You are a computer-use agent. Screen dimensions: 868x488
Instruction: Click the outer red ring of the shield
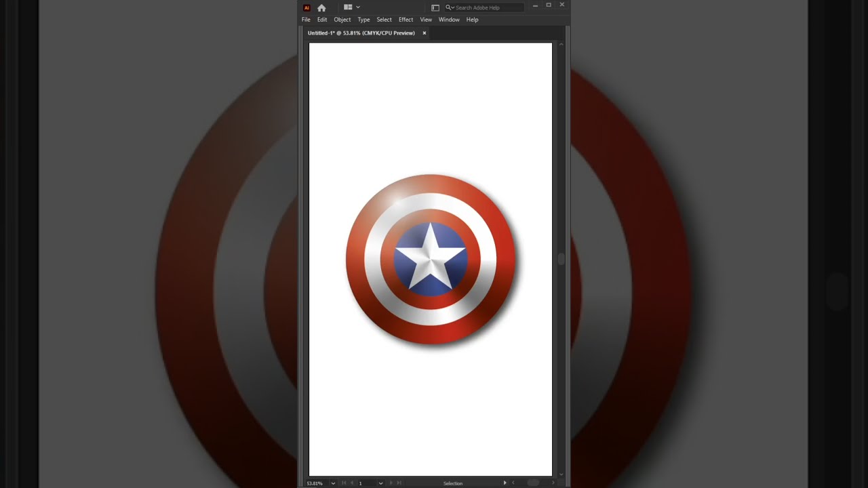pos(355,258)
